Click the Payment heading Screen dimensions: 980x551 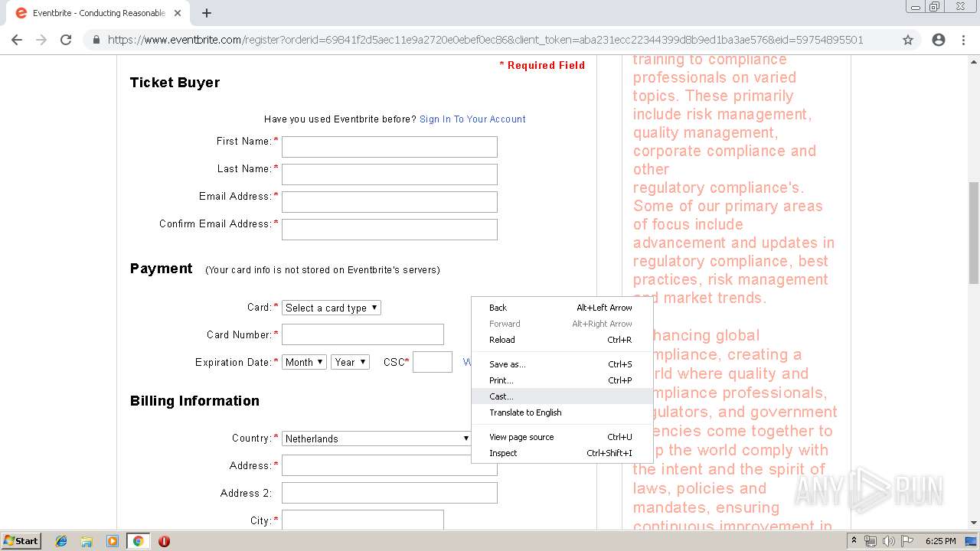pyautogui.click(x=161, y=269)
